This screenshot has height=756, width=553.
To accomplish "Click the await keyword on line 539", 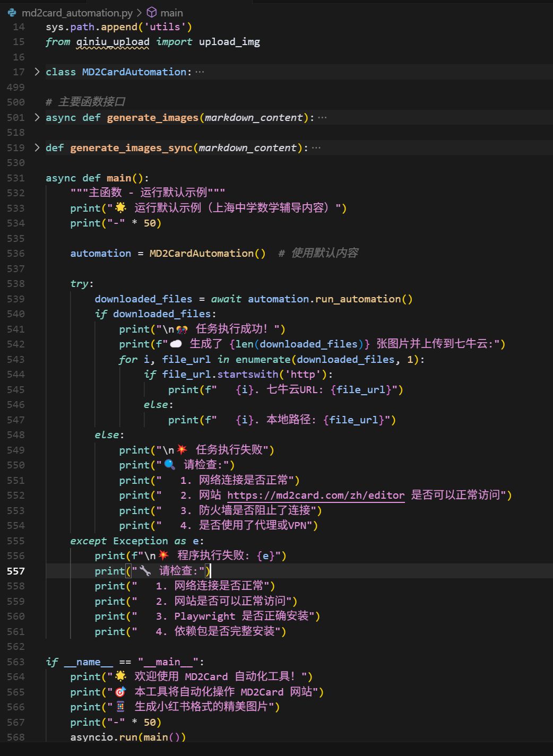I will click(x=226, y=299).
